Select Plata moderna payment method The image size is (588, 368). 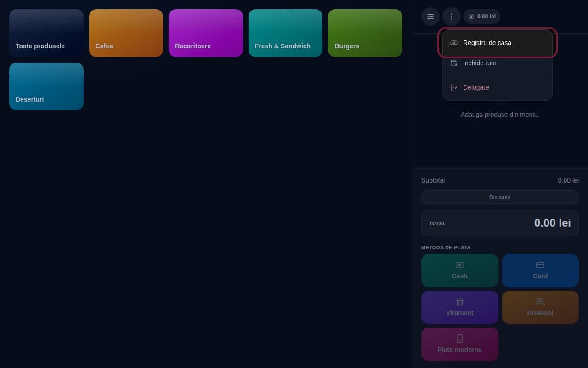coord(460,344)
